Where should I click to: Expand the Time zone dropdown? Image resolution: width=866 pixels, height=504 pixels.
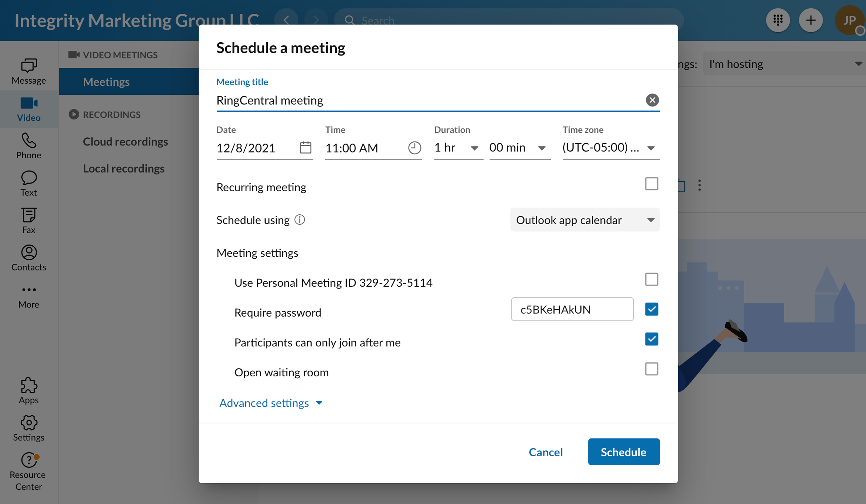point(611,148)
